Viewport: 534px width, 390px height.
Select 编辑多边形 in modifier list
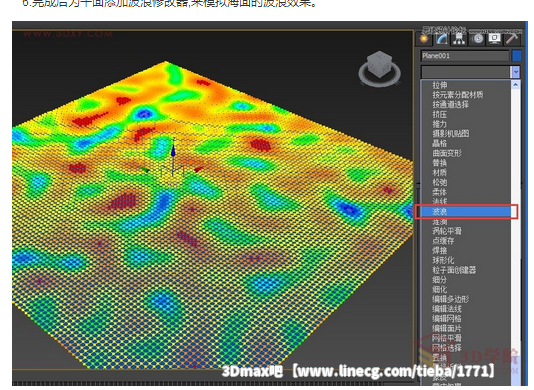coord(451,299)
